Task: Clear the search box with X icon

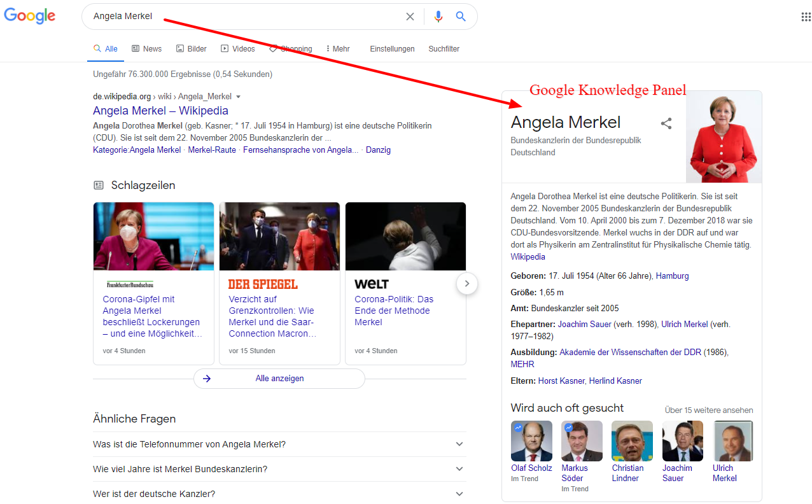Action: 410,17
